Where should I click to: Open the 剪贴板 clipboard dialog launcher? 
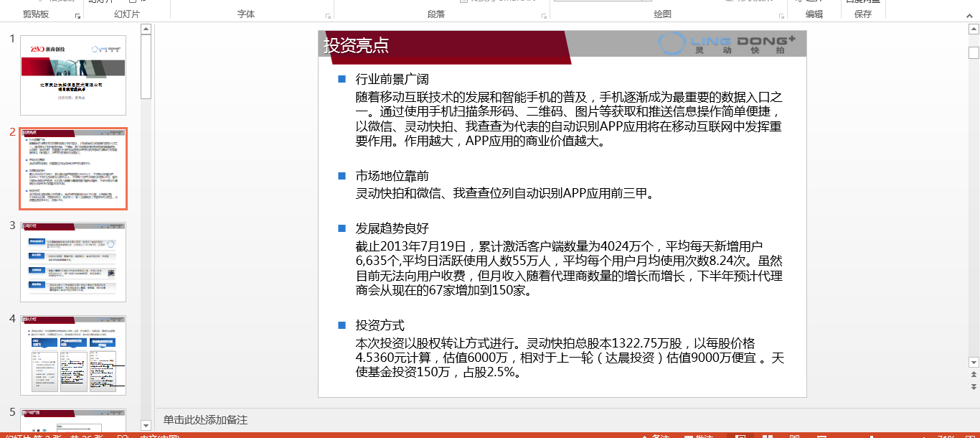click(x=77, y=16)
